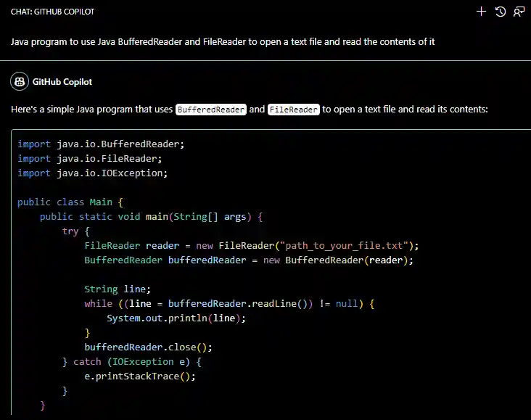Click the user prompt about Java BufferedReader
The width and height of the screenshot is (531, 420).
click(223, 41)
